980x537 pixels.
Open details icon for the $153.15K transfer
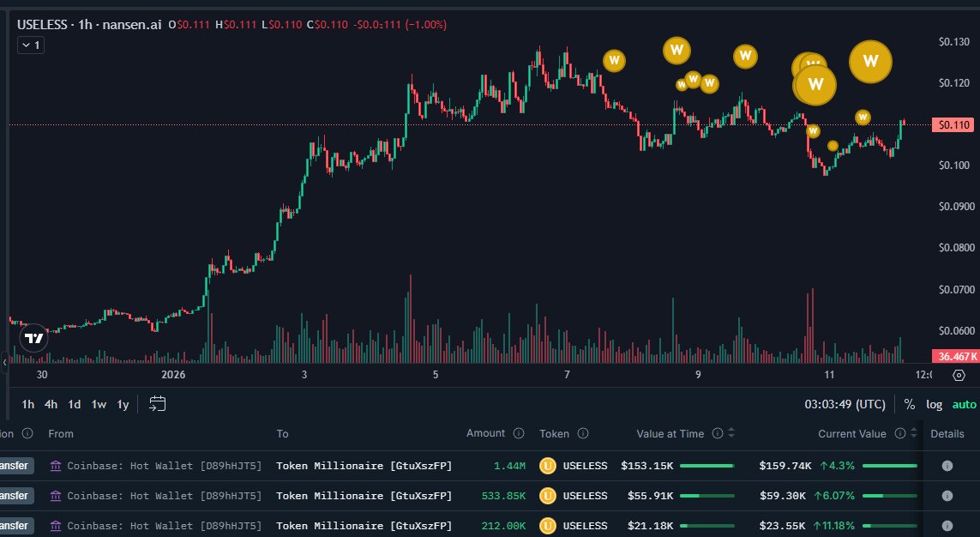pos(947,466)
